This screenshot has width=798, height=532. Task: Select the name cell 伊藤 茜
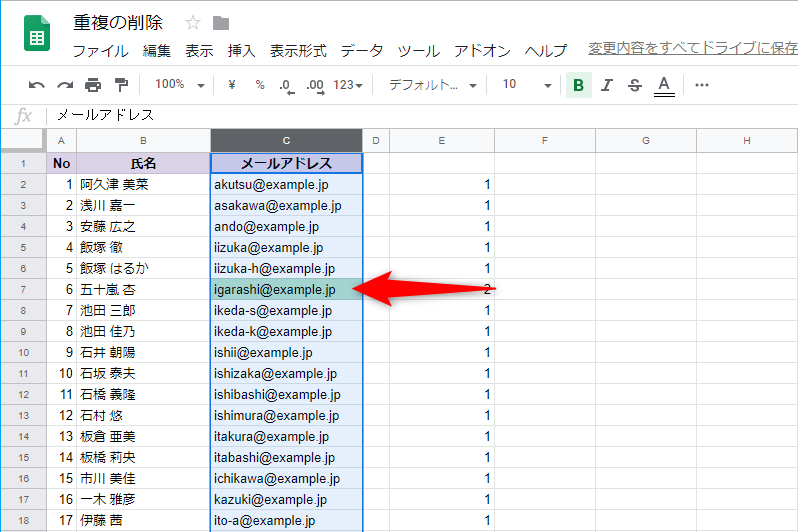(x=144, y=520)
